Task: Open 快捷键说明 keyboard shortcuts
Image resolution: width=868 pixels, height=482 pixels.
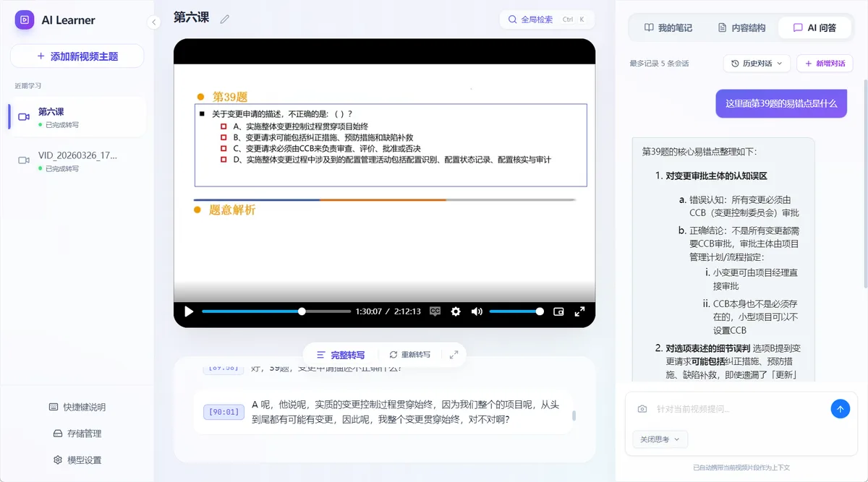Action: click(77, 407)
